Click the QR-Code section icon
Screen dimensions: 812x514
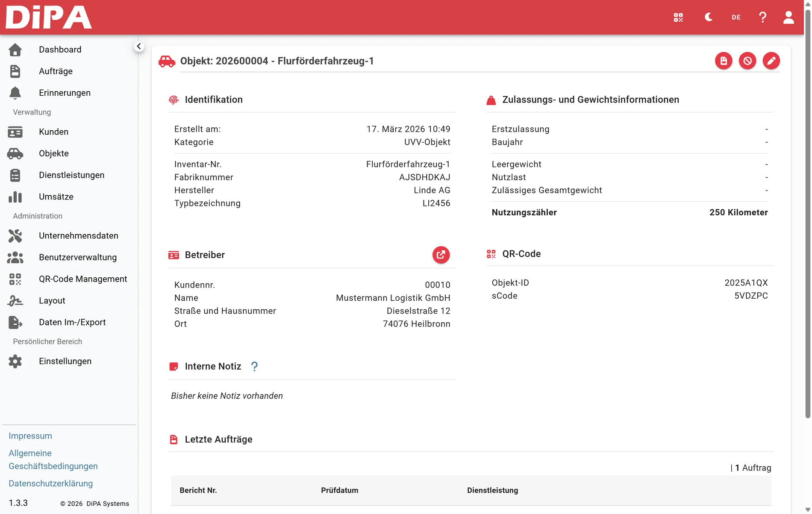click(x=491, y=254)
